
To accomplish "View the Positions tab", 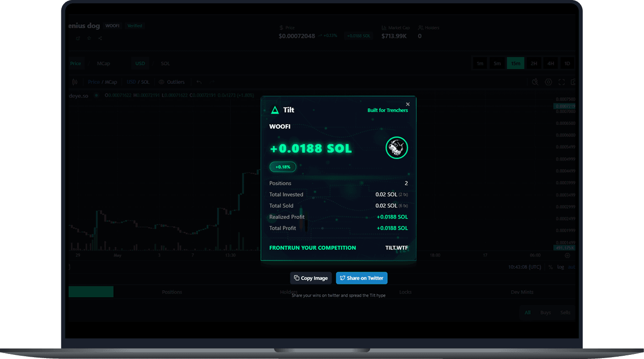I will [172, 292].
